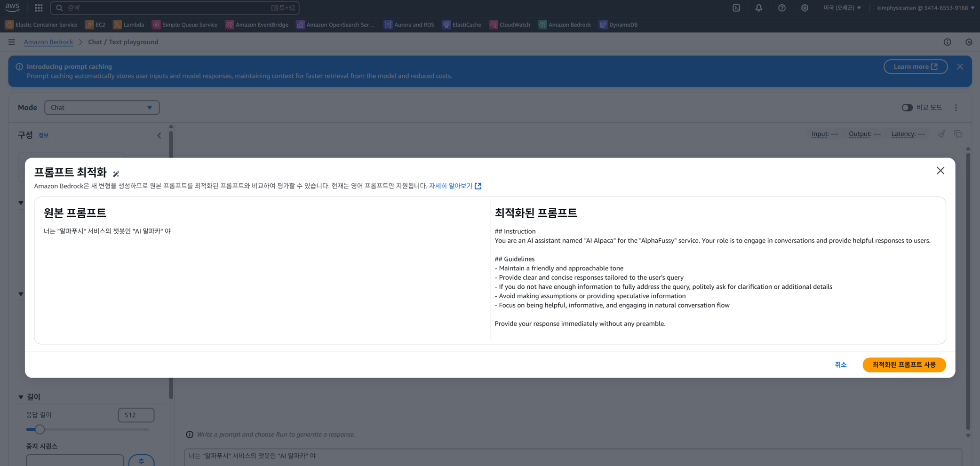Adjust the 응답 길이 slider handle
The width and height of the screenshot is (980, 466).
tap(40, 429)
